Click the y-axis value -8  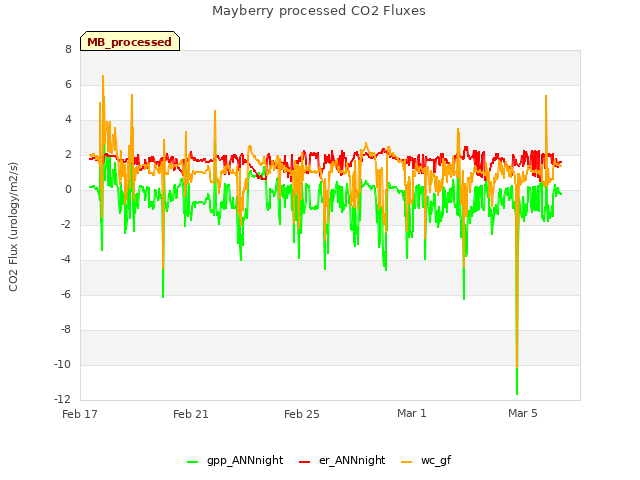pyautogui.click(x=65, y=329)
